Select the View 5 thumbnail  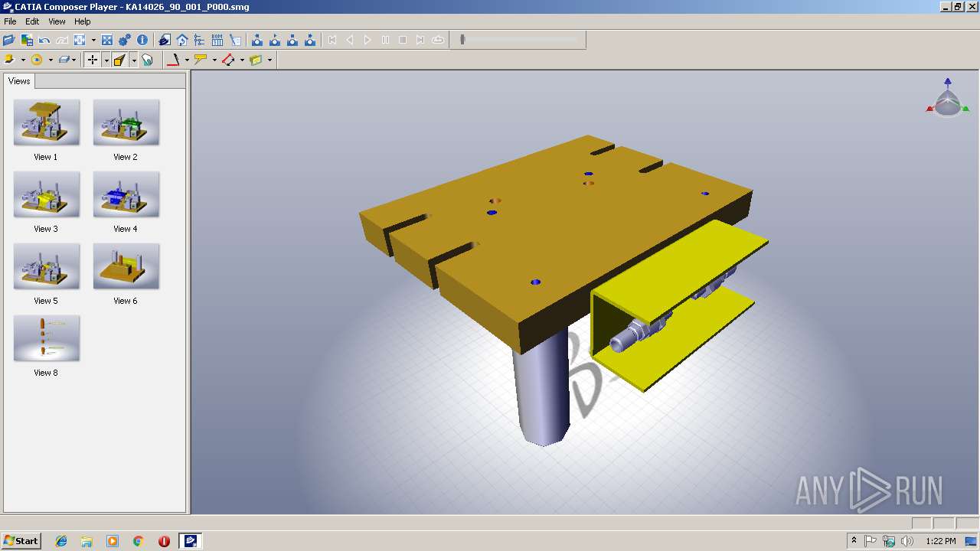pyautogui.click(x=46, y=266)
